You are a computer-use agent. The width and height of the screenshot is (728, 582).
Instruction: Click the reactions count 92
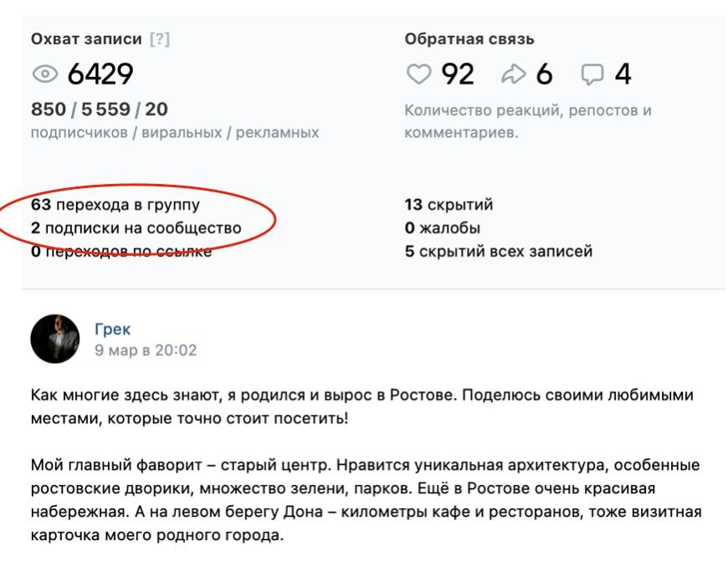click(458, 75)
